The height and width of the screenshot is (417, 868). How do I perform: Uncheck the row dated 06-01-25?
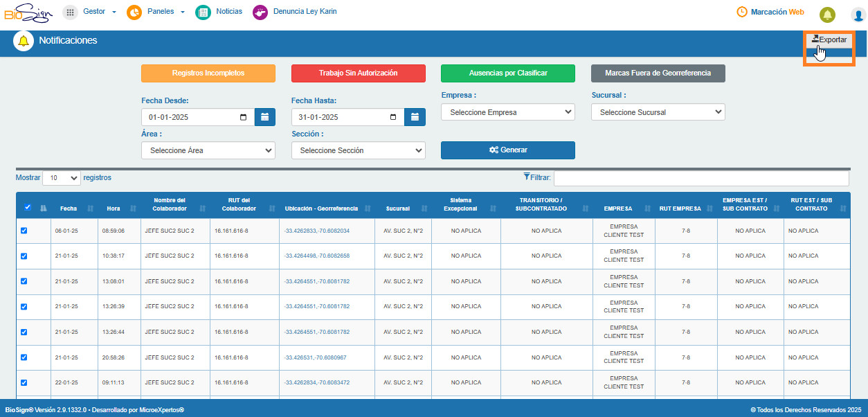[24, 231]
